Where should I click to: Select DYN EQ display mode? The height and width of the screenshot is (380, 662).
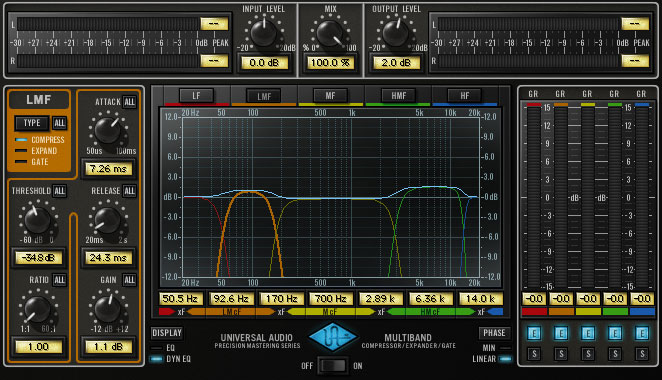pyautogui.click(x=171, y=359)
